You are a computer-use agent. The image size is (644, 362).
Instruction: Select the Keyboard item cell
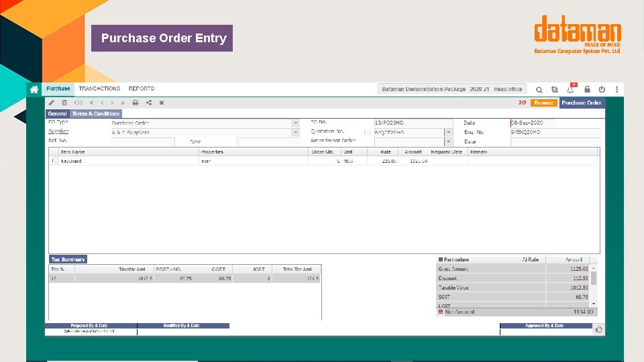[x=129, y=162]
